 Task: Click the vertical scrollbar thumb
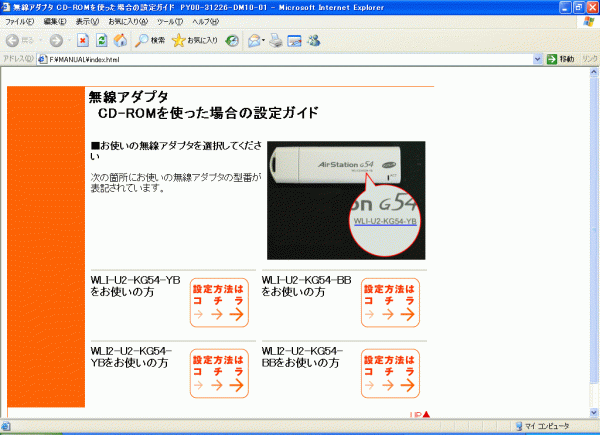tap(594, 230)
